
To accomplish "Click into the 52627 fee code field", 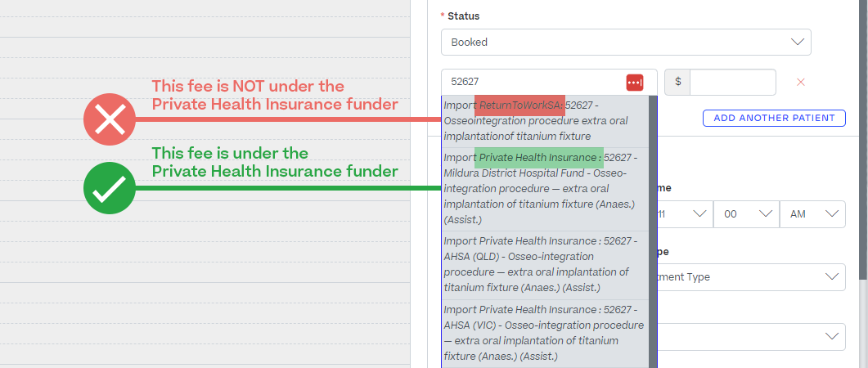I will coord(532,82).
